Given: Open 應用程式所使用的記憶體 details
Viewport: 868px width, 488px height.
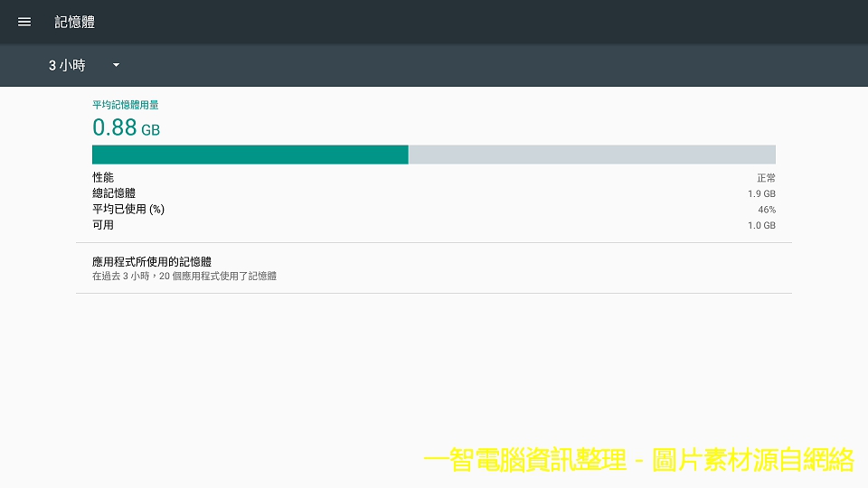Looking at the screenshot, I should click(x=433, y=267).
